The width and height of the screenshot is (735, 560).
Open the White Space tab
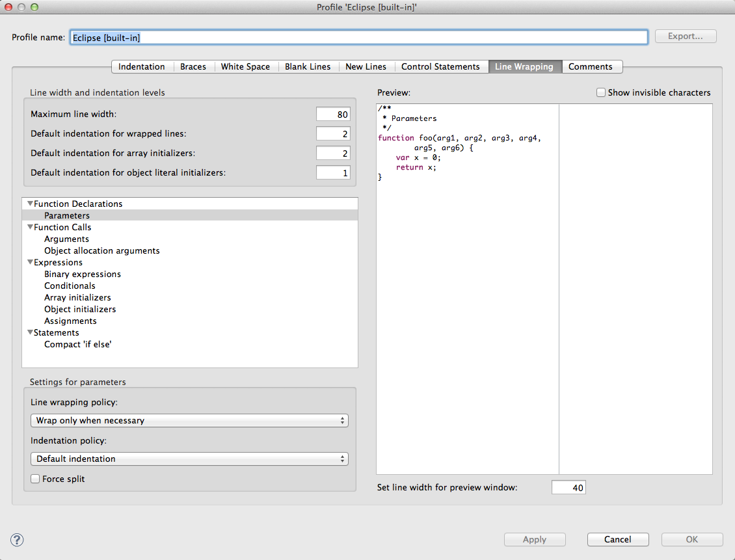click(x=245, y=67)
